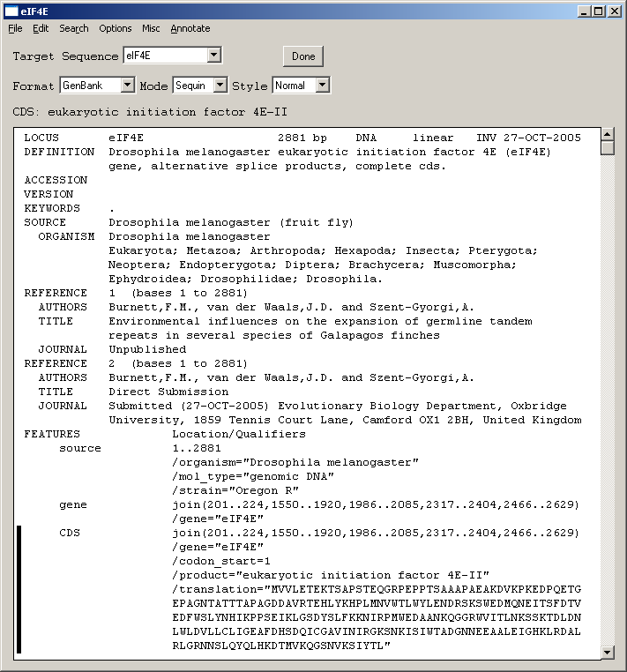The height and width of the screenshot is (672, 627).
Task: Open the Search menu
Action: coord(74,28)
